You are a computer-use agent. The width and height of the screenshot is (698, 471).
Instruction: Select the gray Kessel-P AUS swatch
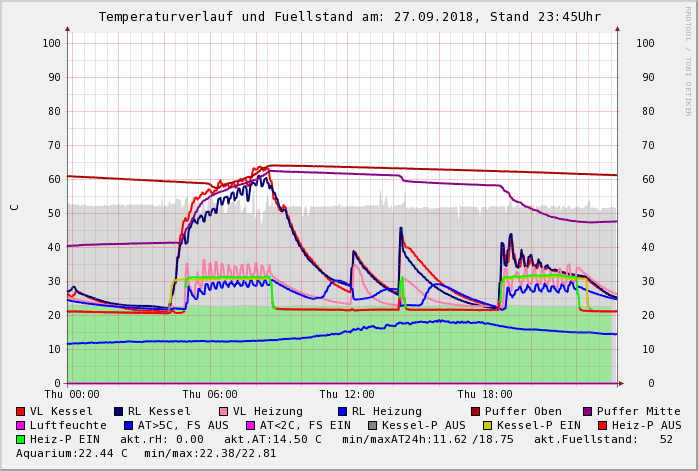pos(371,425)
